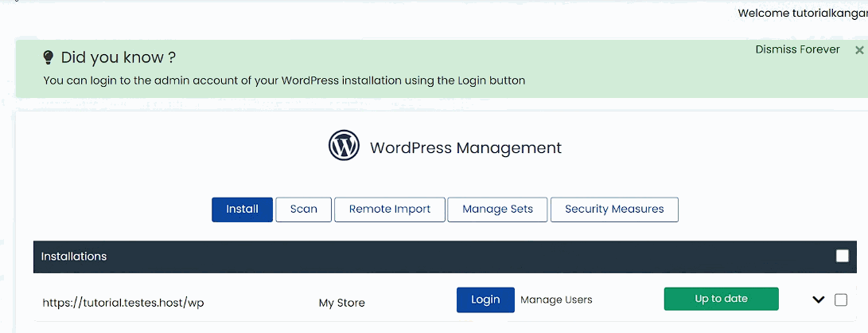The image size is (868, 333).
Task: Open the Install tab
Action: click(242, 210)
